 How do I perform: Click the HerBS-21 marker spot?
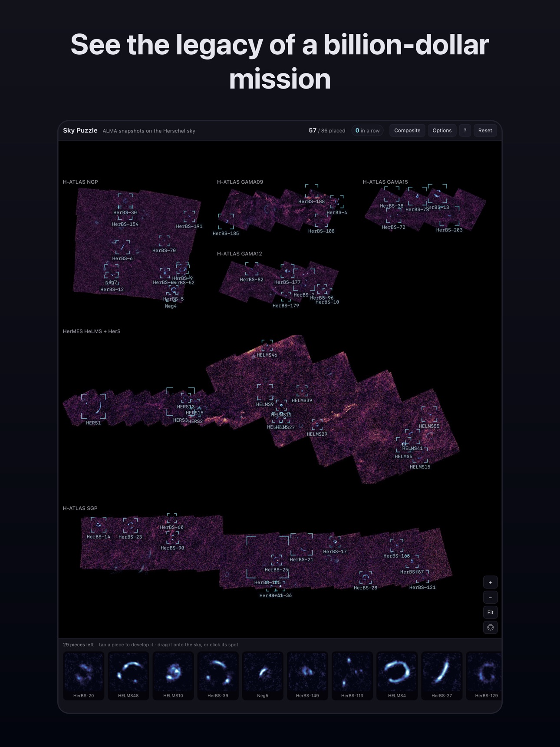301,544
